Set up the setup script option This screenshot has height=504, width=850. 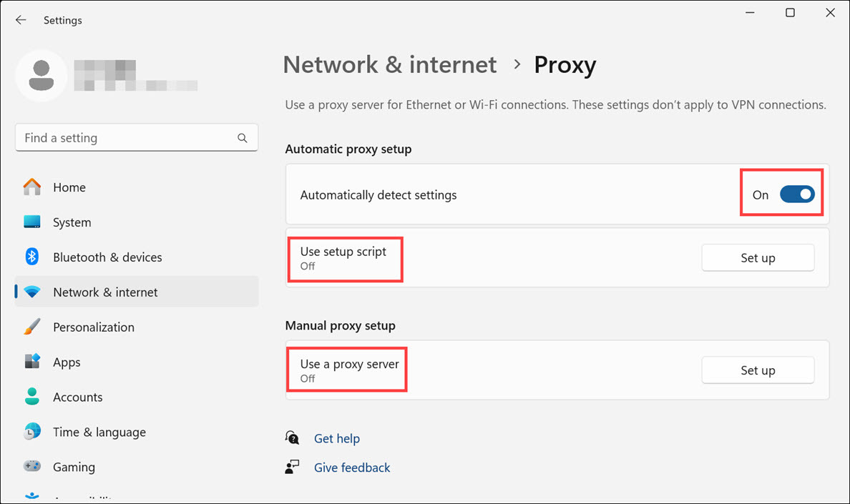click(758, 258)
